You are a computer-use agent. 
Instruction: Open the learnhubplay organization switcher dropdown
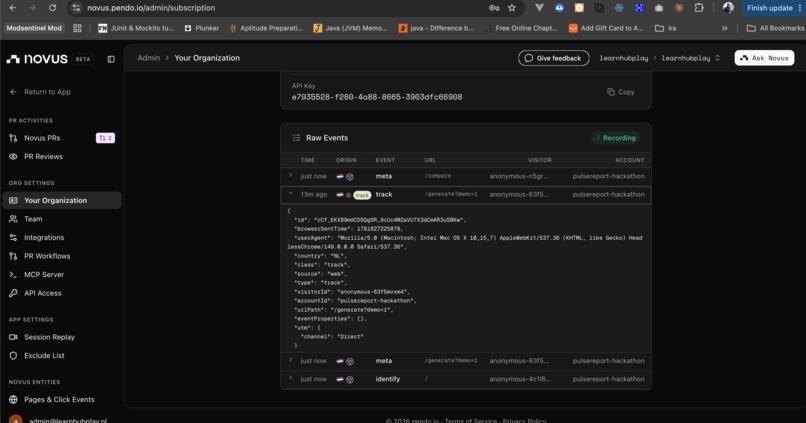click(691, 58)
